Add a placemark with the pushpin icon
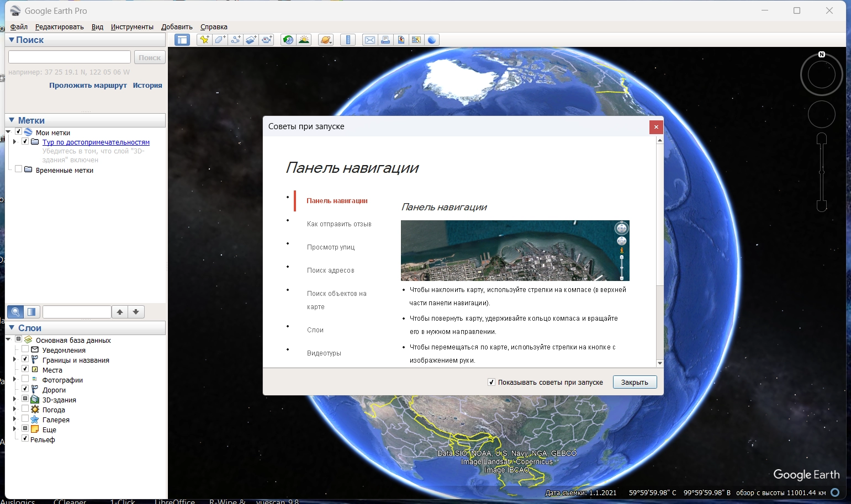This screenshot has height=504, width=851. [204, 40]
